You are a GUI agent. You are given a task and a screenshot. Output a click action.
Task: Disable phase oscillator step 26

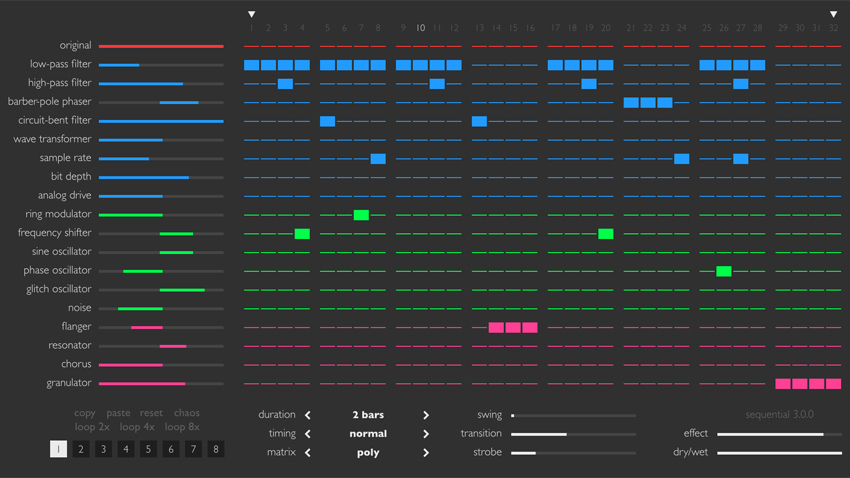tap(724, 271)
